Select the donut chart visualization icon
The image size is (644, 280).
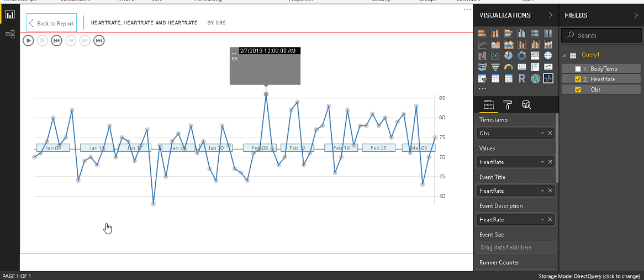(x=521, y=55)
